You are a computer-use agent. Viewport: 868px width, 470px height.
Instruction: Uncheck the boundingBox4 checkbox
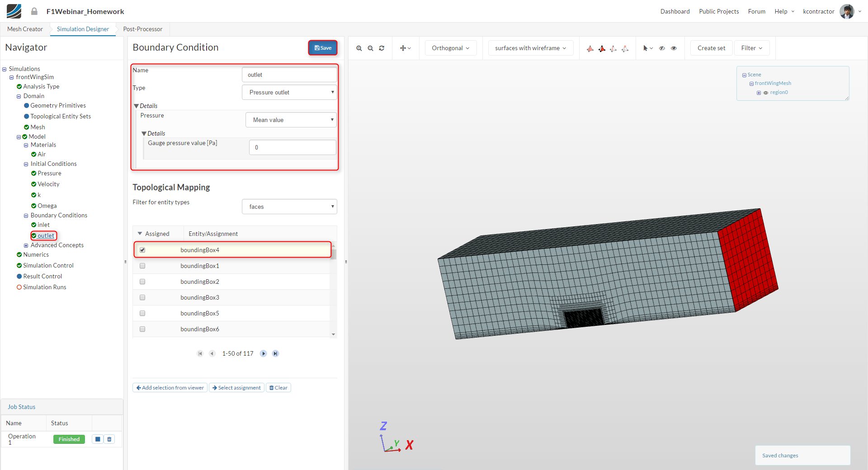[142, 250]
